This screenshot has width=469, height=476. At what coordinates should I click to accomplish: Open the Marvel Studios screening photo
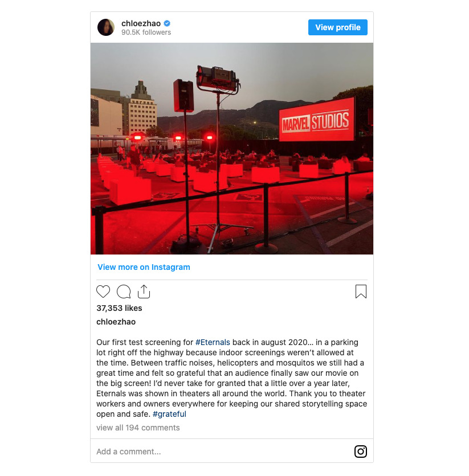pos(232,149)
